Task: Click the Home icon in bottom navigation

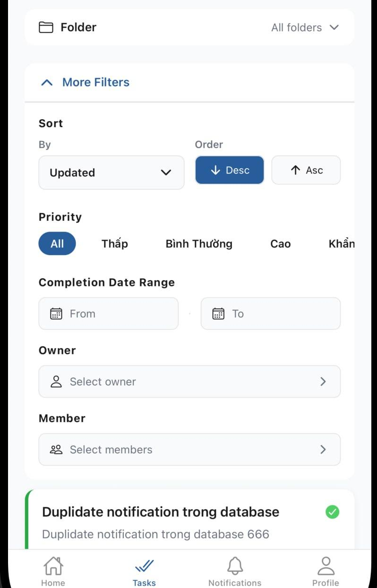Action: pyautogui.click(x=53, y=565)
